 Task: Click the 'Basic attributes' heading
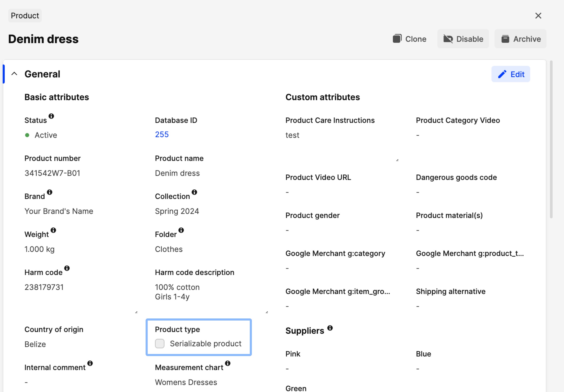tap(56, 97)
